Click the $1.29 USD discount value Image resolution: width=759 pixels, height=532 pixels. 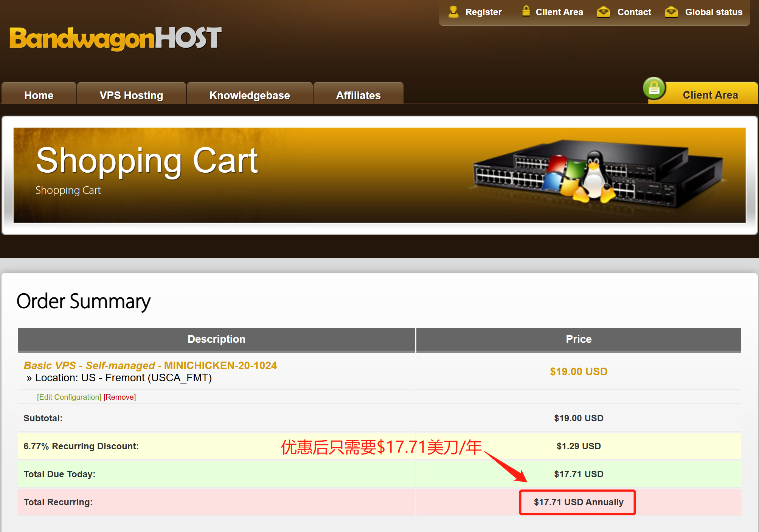click(579, 446)
